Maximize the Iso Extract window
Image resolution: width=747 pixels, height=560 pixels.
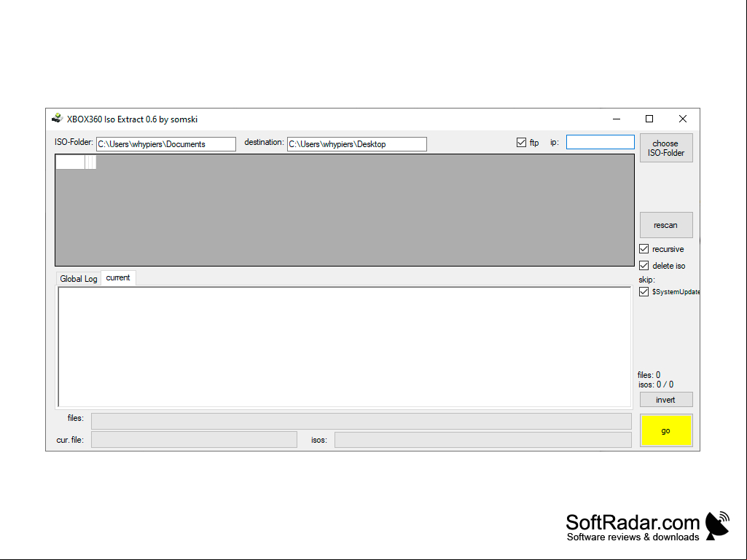pos(649,119)
